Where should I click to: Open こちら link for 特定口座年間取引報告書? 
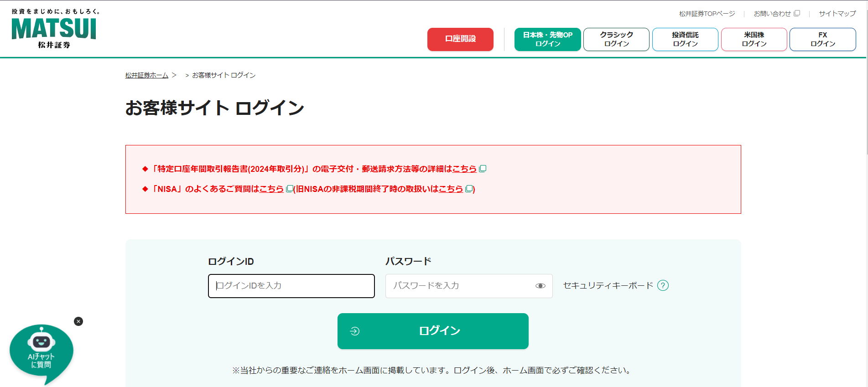(x=464, y=169)
